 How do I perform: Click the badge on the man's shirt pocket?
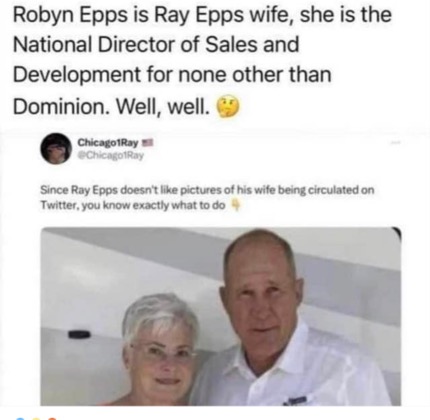coord(296,400)
